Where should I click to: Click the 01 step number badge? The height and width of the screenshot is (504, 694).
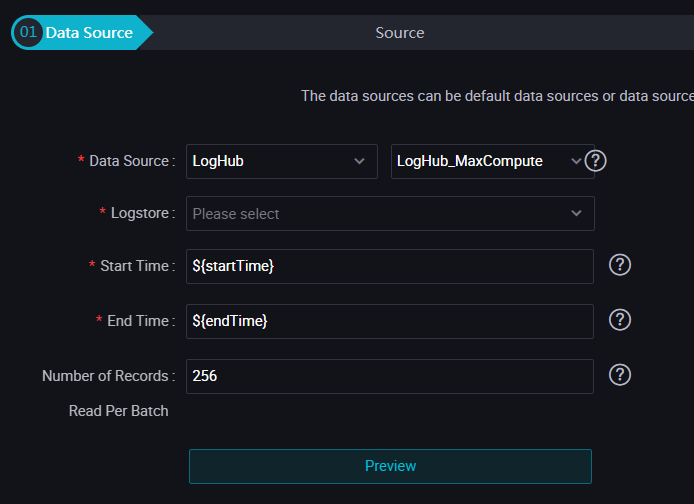(x=28, y=32)
